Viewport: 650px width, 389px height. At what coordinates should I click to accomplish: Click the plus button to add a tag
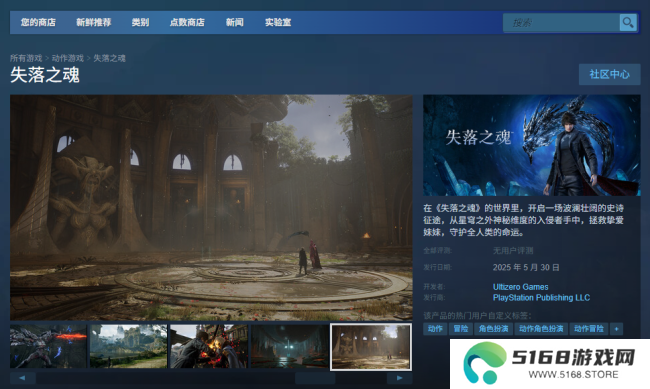616,329
